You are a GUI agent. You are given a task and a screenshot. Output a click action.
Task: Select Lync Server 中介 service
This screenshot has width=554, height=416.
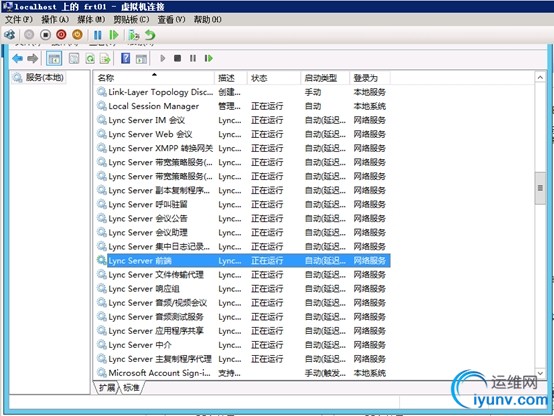click(x=242, y=345)
